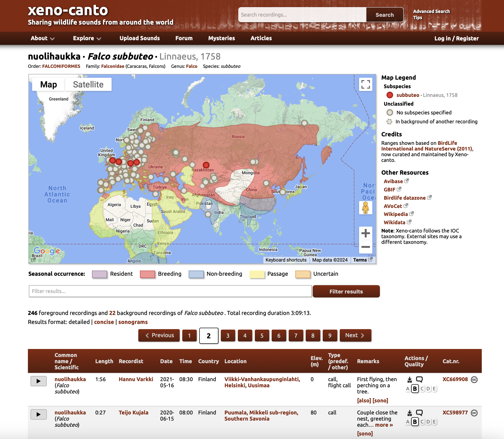Open the [also] link for XC669908

[364, 400]
